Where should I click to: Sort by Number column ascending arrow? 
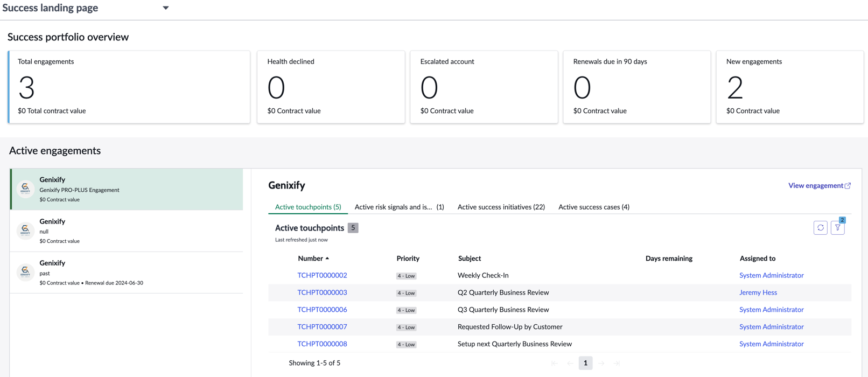(x=327, y=259)
